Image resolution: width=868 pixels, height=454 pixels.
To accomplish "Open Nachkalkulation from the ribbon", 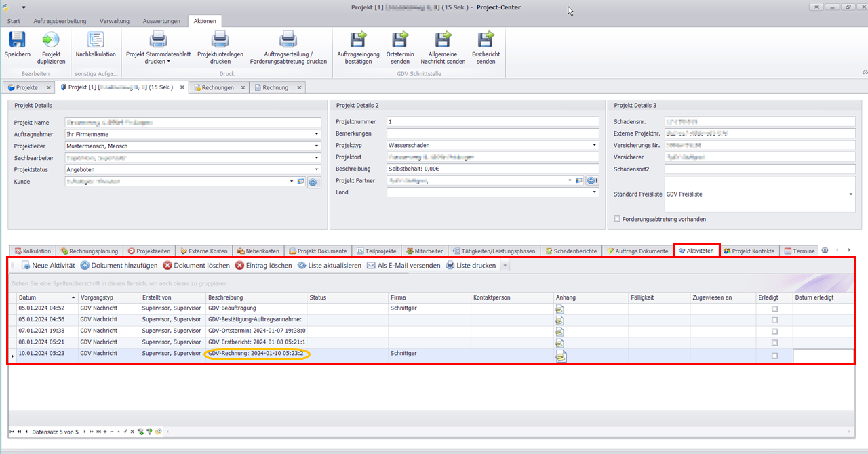I will pyautogui.click(x=96, y=41).
